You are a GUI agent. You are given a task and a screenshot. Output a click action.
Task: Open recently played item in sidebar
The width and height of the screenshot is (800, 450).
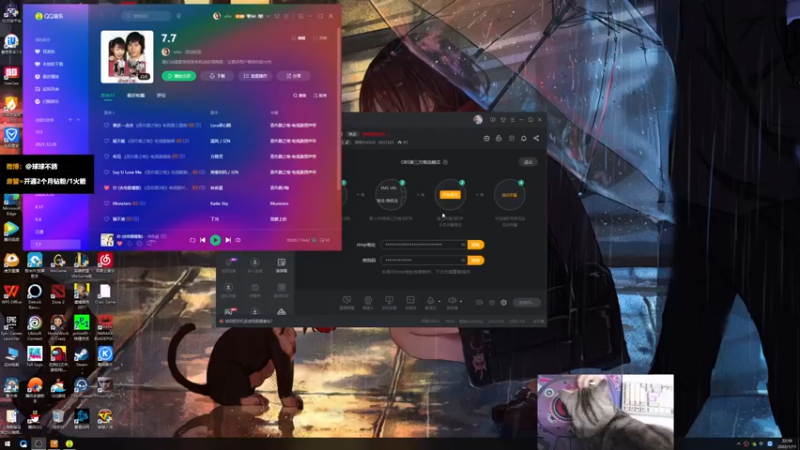pyautogui.click(x=47, y=77)
